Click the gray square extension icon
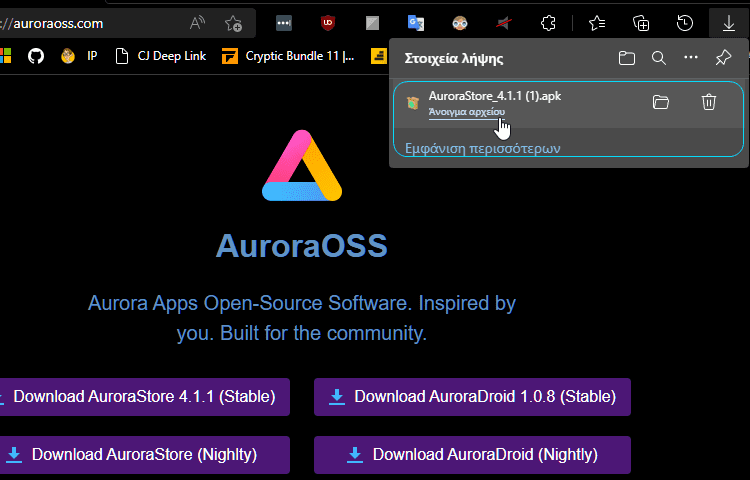 pyautogui.click(x=372, y=23)
